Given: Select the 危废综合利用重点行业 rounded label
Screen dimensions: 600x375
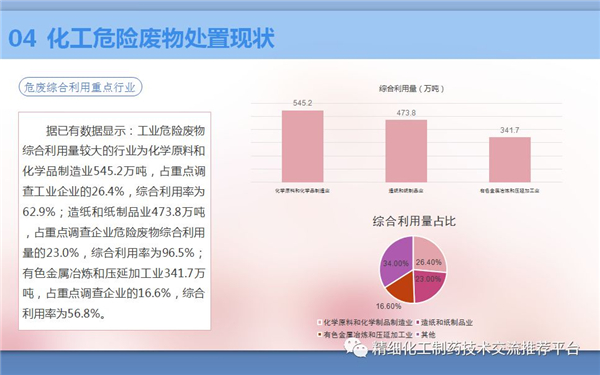Looking at the screenshot, I should pyautogui.click(x=80, y=87).
